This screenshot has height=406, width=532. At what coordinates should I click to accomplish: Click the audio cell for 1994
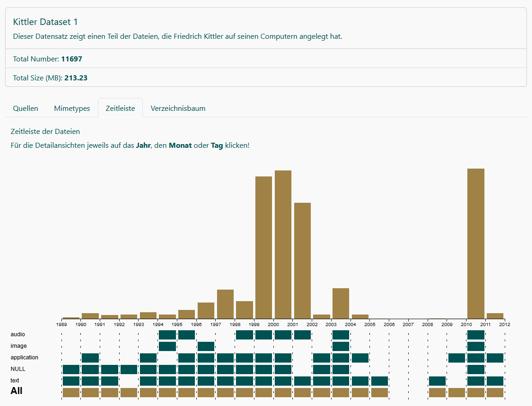pyautogui.click(x=167, y=335)
